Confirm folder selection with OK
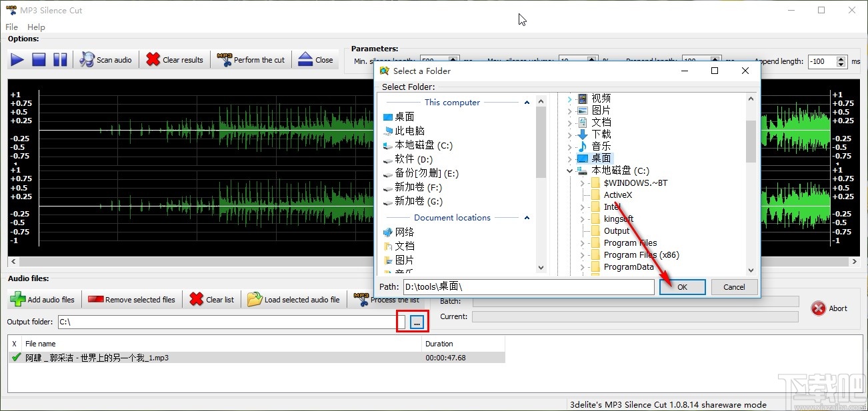This screenshot has height=411, width=868. (x=682, y=286)
